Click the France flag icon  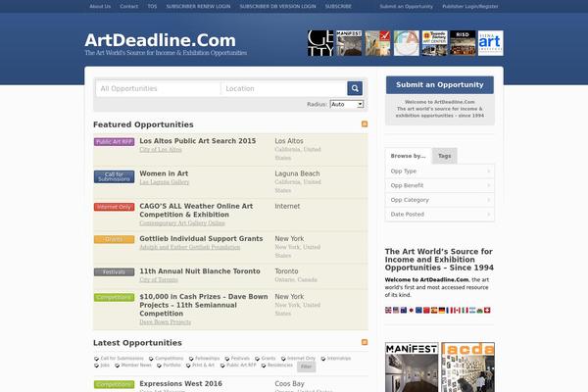pyautogui.click(x=449, y=311)
